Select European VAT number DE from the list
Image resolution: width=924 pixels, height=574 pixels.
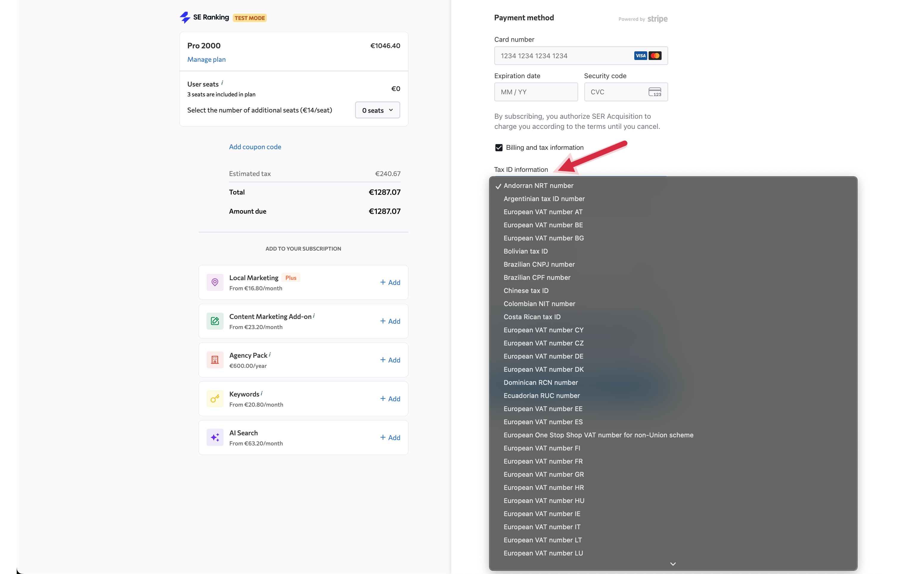click(543, 356)
